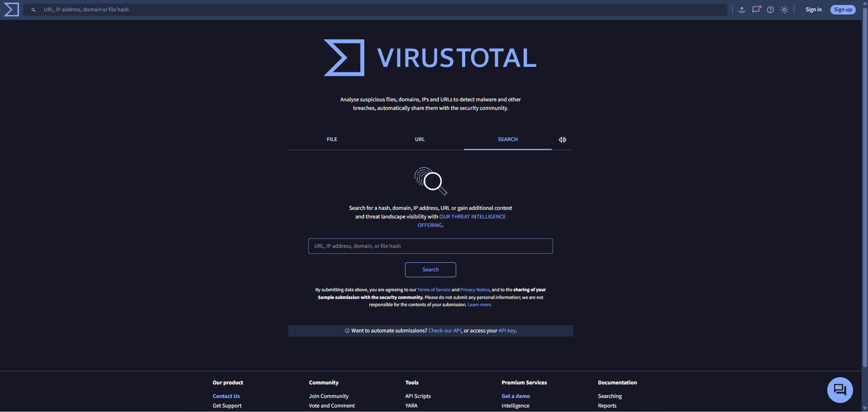Click the Sign up button
The height and width of the screenshot is (412, 868).
843,9
